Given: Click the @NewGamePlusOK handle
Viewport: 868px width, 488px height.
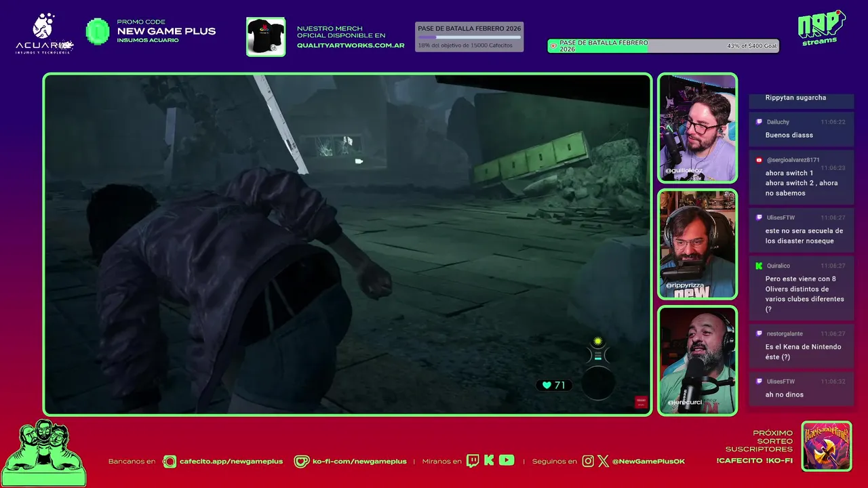Looking at the screenshot, I should pyautogui.click(x=648, y=462).
